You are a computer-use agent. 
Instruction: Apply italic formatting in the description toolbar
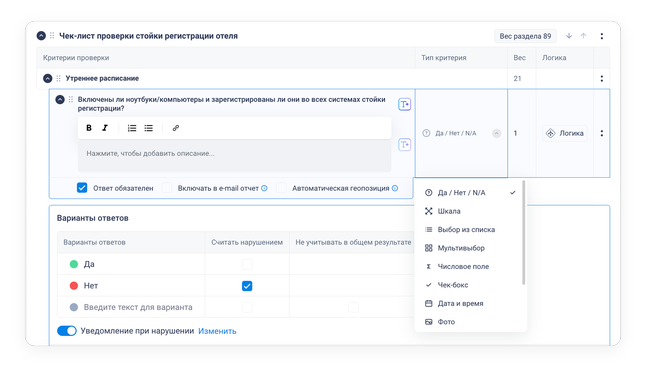(105, 128)
